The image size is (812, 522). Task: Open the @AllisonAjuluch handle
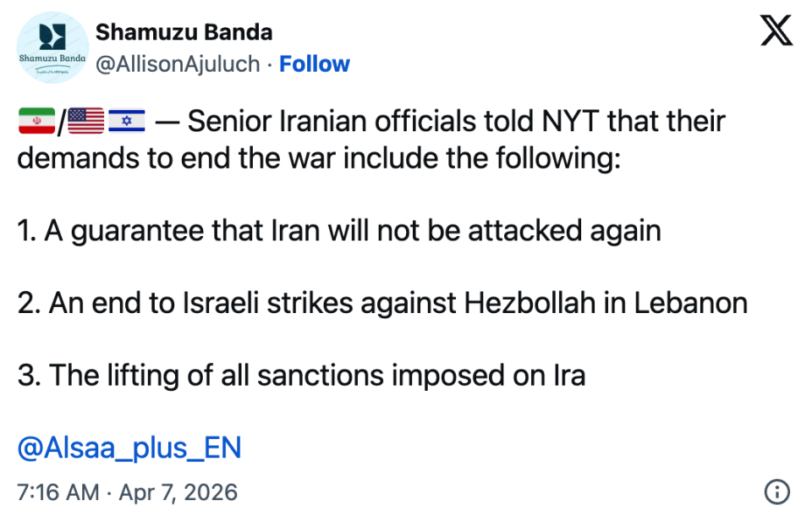(178, 64)
